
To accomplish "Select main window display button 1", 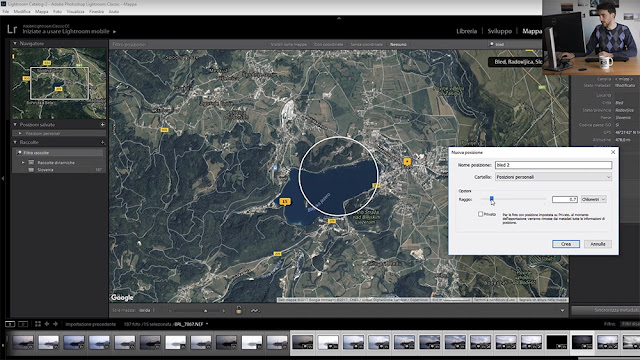I will 10,324.
